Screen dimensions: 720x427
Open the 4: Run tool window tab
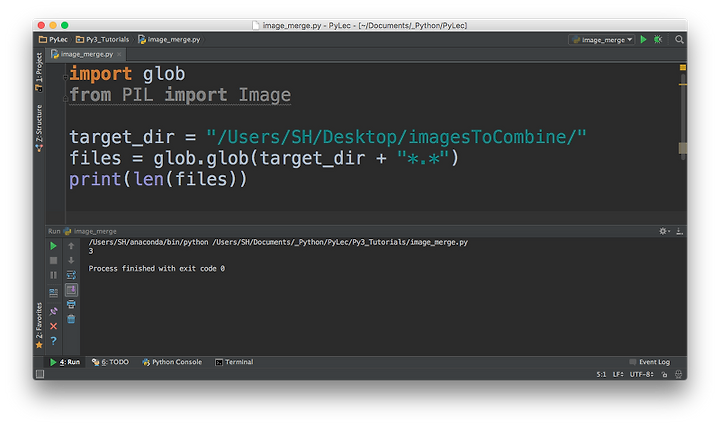(x=65, y=362)
